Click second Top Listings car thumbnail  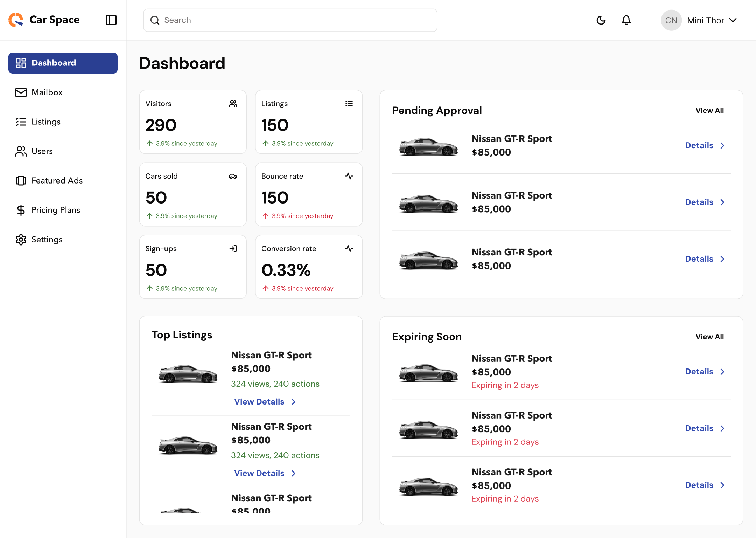coord(188,445)
